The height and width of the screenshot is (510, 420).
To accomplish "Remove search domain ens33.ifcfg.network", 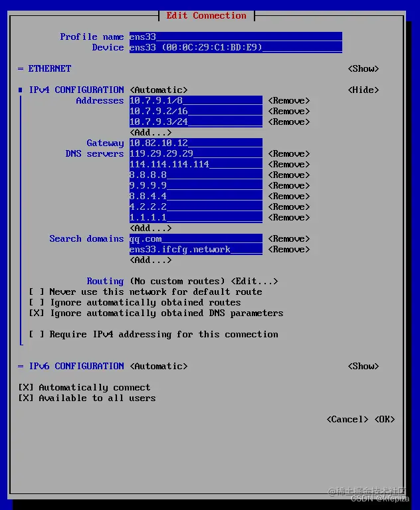I will (289, 250).
